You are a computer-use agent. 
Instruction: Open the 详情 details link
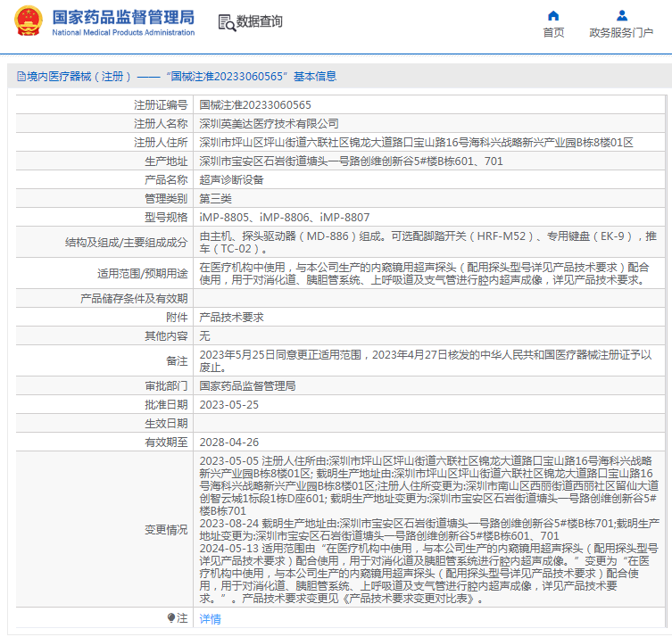click(x=209, y=618)
